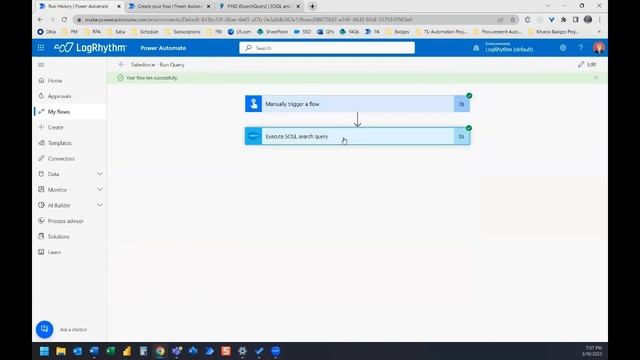
Task: Open Microsoft Teams from the taskbar
Action: point(176,351)
